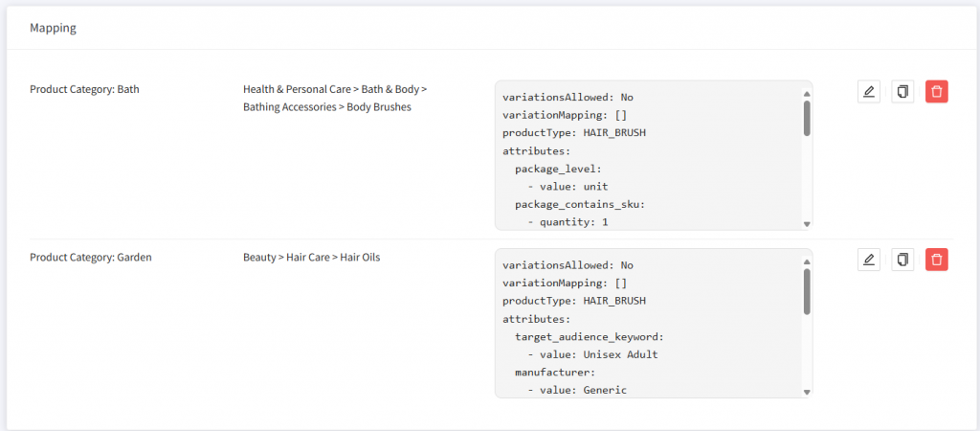Delete the Bath category mapping
The height and width of the screenshot is (431, 980).
point(937,92)
